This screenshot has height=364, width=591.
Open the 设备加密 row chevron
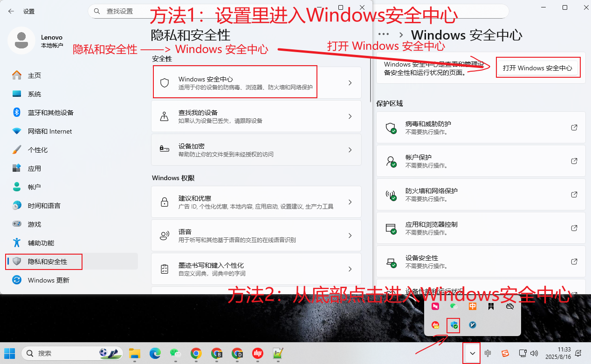350,150
